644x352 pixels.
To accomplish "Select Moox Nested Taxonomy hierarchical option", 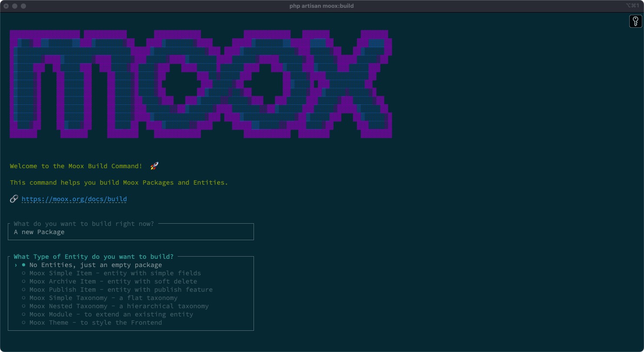I will coord(119,306).
